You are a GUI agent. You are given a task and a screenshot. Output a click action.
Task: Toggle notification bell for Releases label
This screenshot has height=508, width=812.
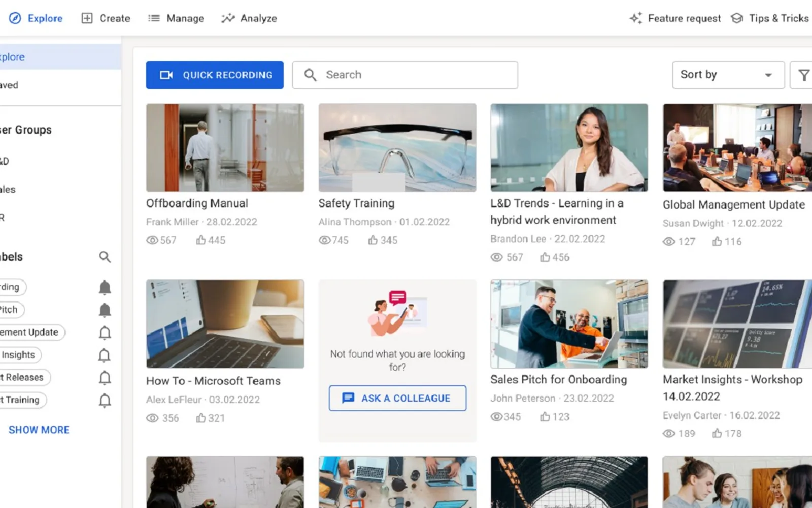click(105, 378)
